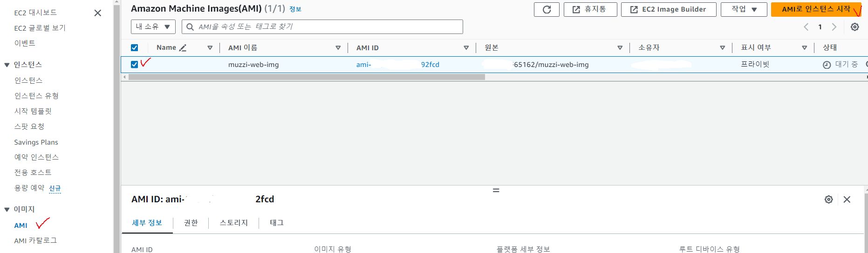Open the 작업 actions dropdown

pyautogui.click(x=744, y=9)
